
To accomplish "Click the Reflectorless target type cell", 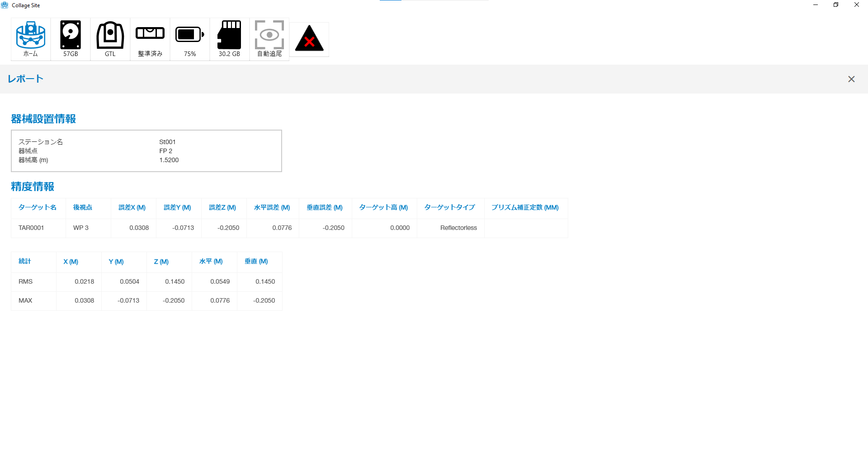I will click(x=458, y=228).
